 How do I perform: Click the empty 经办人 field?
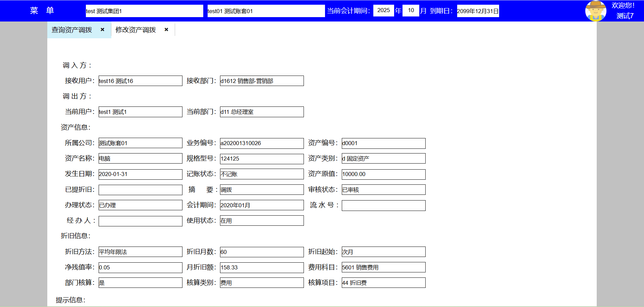pyautogui.click(x=140, y=221)
